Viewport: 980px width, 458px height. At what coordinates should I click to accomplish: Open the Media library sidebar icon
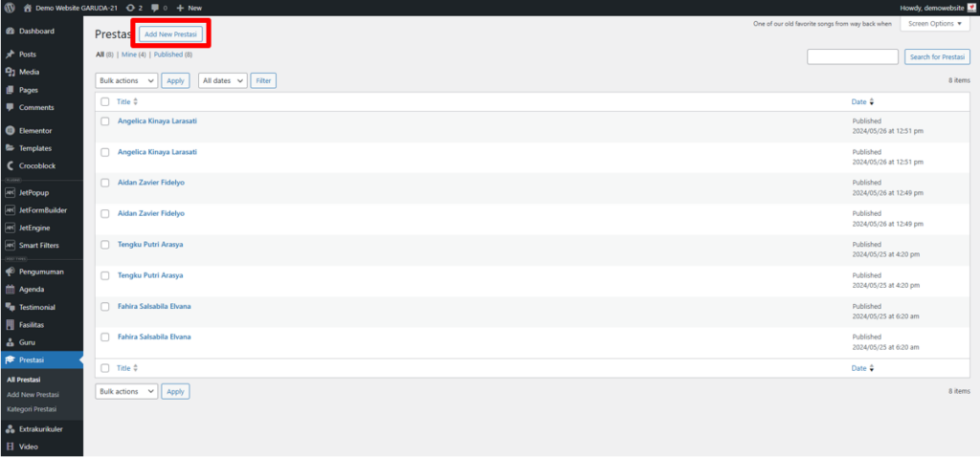(10, 72)
